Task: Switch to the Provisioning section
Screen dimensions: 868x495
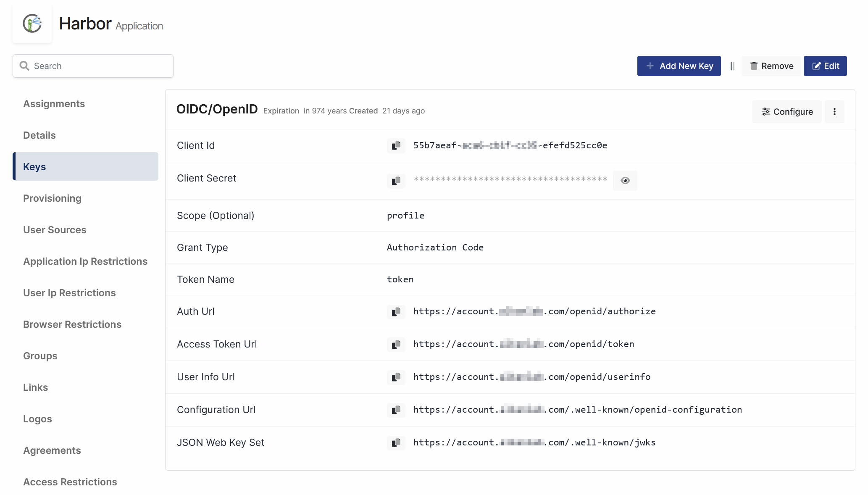Action: point(52,198)
